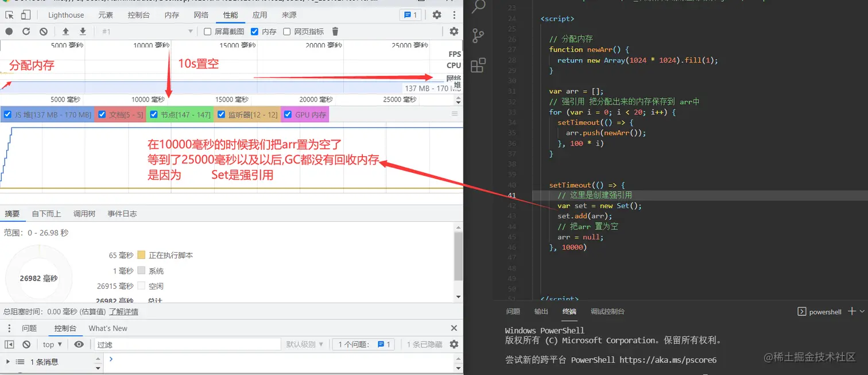Switch to the 来源 tab

click(289, 15)
